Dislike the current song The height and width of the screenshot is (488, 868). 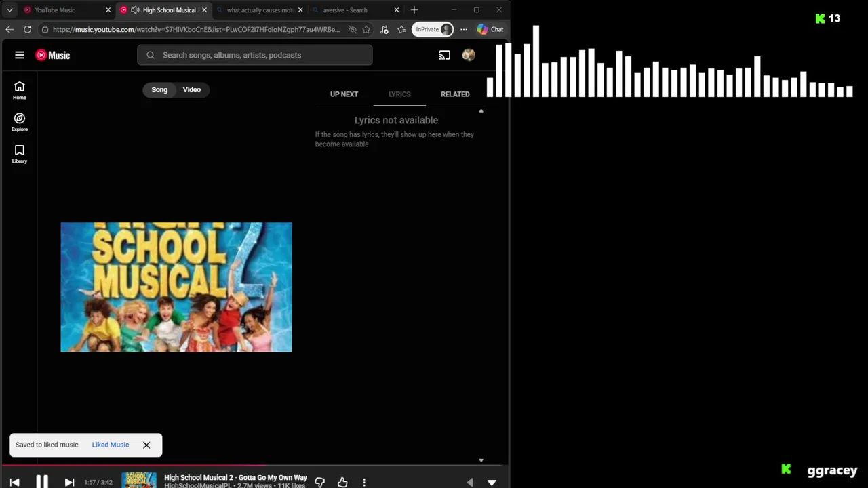(x=320, y=482)
